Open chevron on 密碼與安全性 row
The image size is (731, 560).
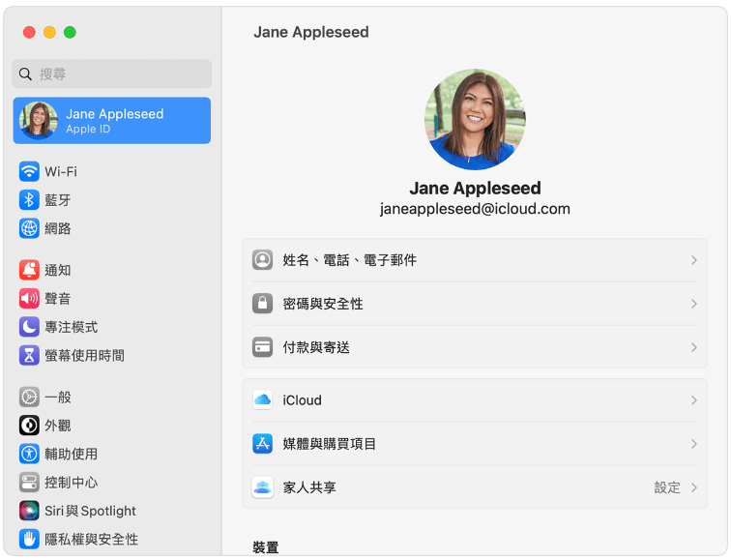693,304
